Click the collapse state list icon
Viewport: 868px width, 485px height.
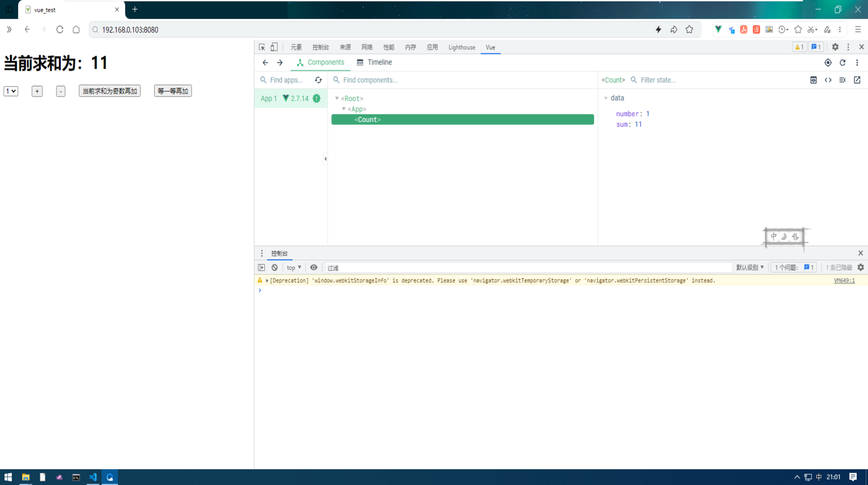842,80
